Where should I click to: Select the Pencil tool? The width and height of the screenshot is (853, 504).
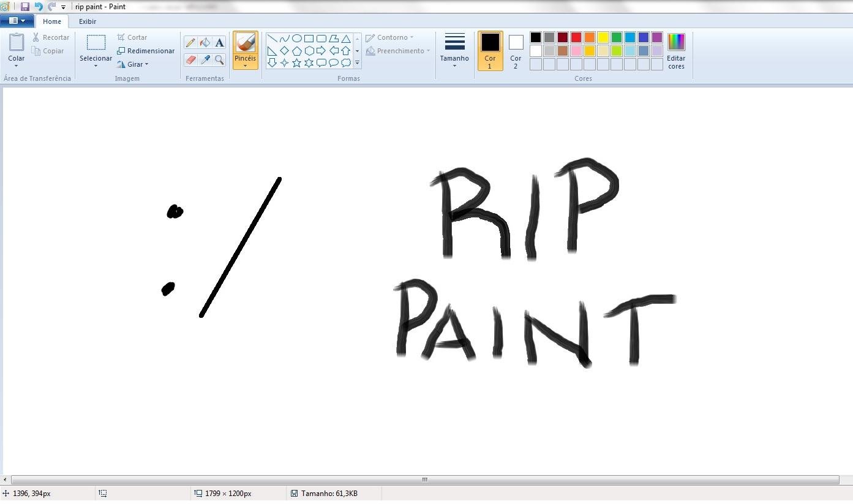click(190, 42)
